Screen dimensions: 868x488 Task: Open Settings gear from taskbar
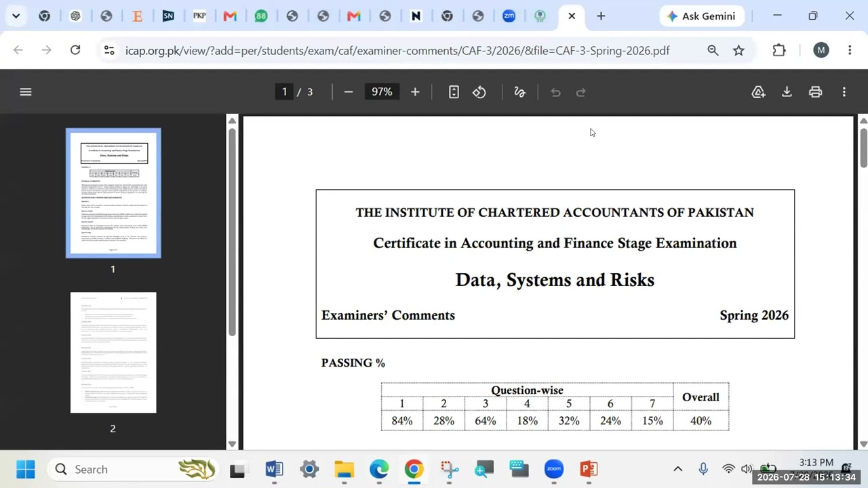(x=309, y=469)
